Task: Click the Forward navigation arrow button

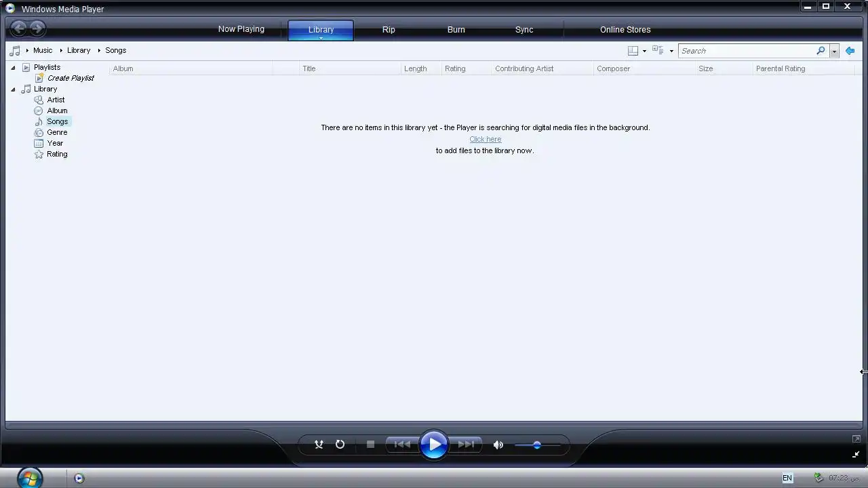Action: coord(38,28)
